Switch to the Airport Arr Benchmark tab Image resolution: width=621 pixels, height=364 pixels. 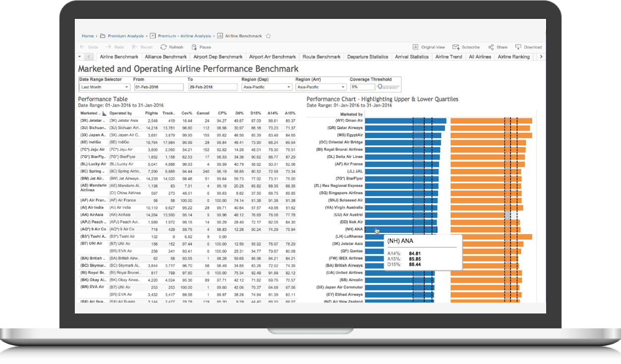click(273, 57)
